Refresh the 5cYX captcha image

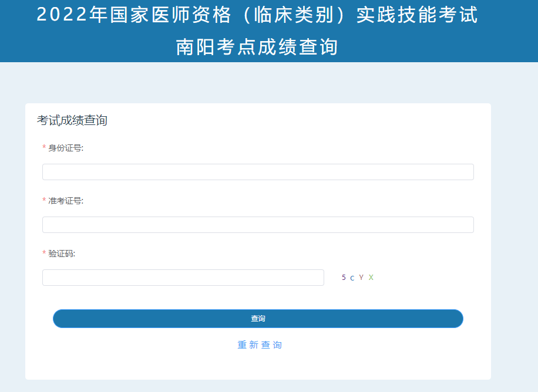tap(357, 278)
